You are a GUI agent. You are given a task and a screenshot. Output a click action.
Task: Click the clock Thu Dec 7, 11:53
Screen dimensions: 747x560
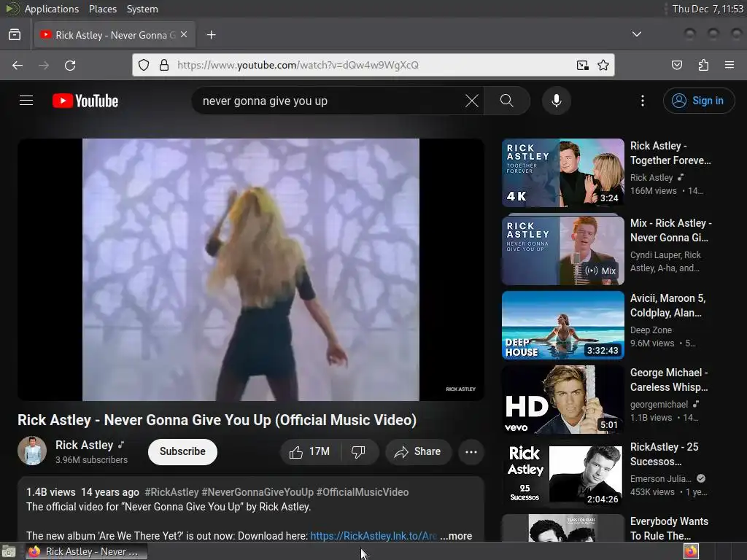coord(708,9)
